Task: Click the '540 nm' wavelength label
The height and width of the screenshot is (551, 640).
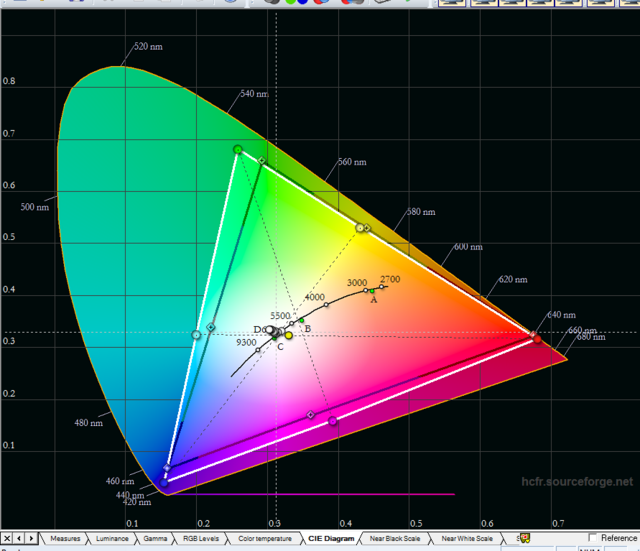Action: [254, 94]
